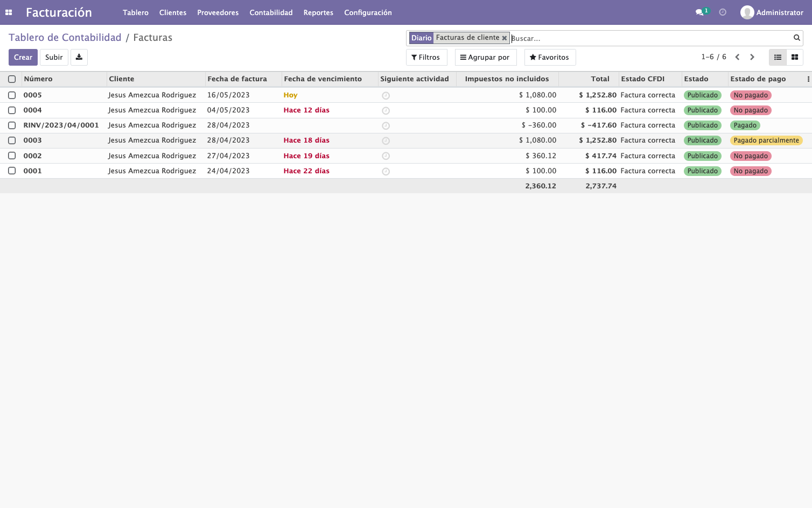Switch to list view
The height and width of the screenshot is (508, 812).
(x=778, y=57)
